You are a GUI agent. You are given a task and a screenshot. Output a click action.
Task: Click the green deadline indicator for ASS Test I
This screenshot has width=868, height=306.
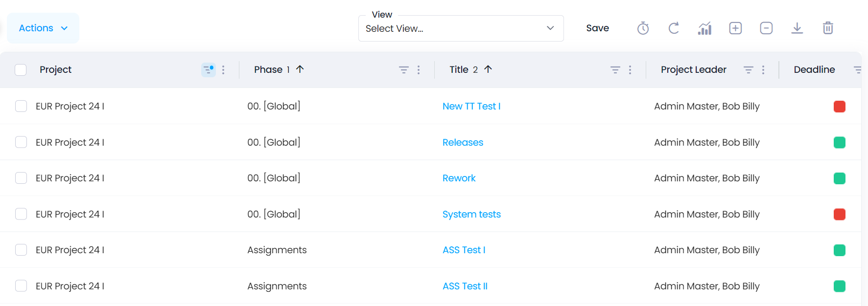[840, 250]
